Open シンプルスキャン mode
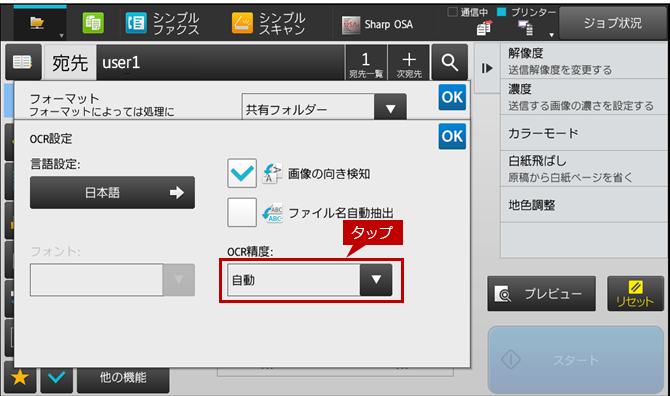Viewport: 670px width, 396px height. pyautogui.click(x=269, y=23)
